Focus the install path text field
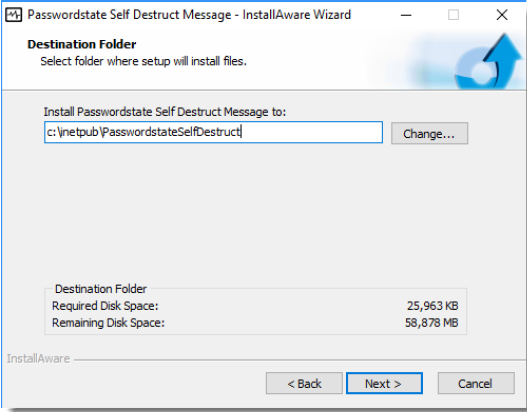 pyautogui.click(x=213, y=132)
